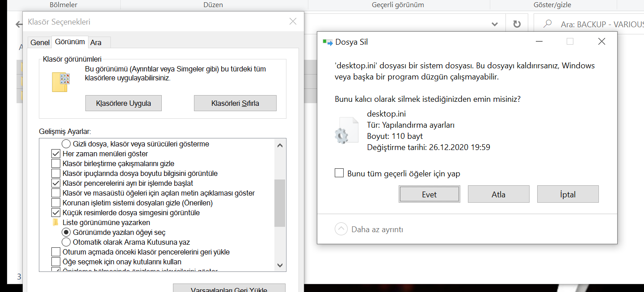Screen dimensions: 644x292
Task: Confirm deletion with Evet
Action: pyautogui.click(x=429, y=194)
